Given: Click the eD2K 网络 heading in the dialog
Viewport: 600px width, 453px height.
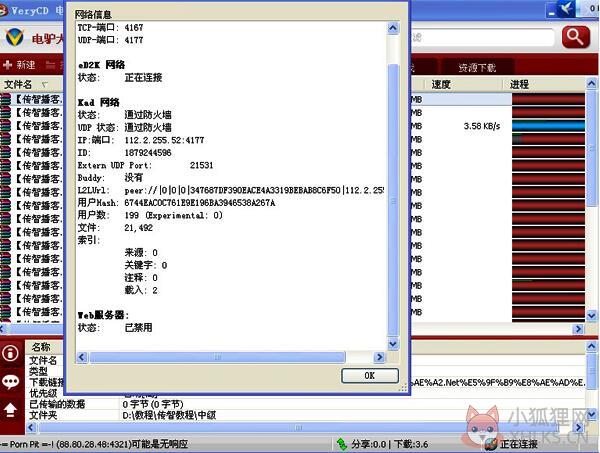Looking at the screenshot, I should (x=101, y=65).
